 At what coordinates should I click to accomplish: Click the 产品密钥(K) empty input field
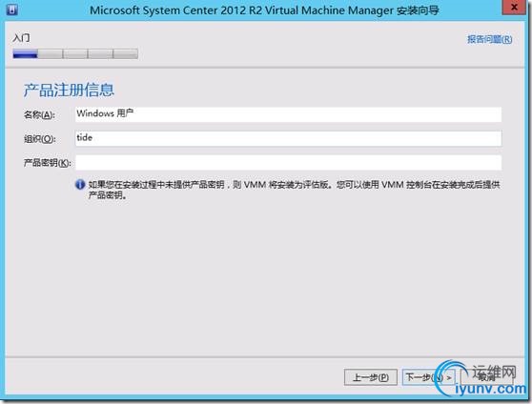point(288,163)
